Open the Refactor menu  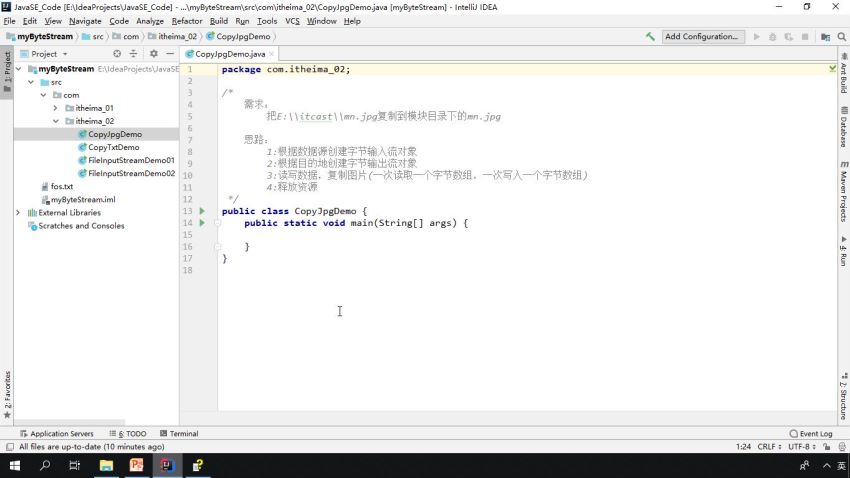coord(186,21)
